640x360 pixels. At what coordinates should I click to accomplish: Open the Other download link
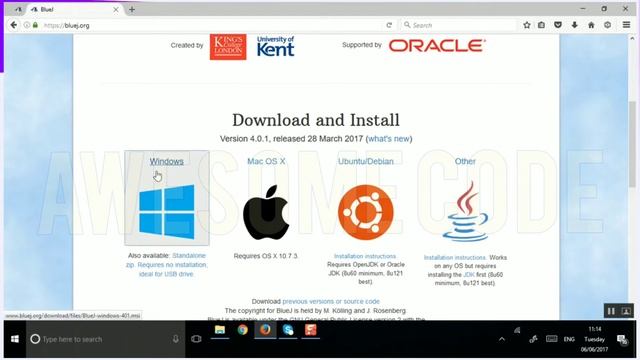point(465,162)
